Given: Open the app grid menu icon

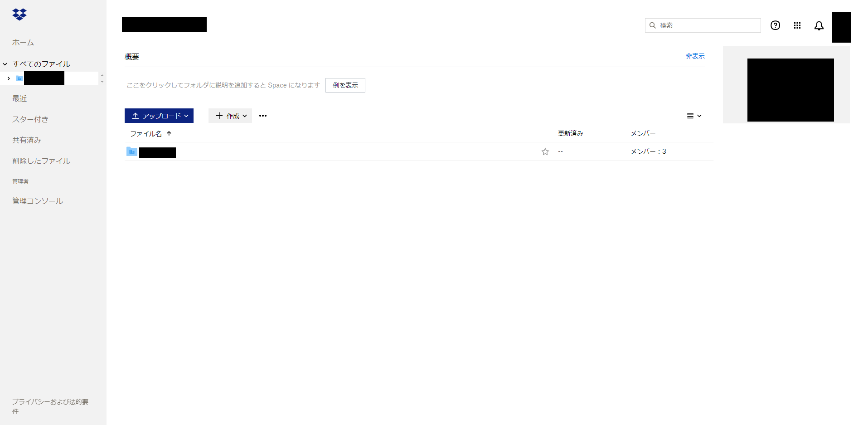Looking at the screenshot, I should pyautogui.click(x=797, y=25).
